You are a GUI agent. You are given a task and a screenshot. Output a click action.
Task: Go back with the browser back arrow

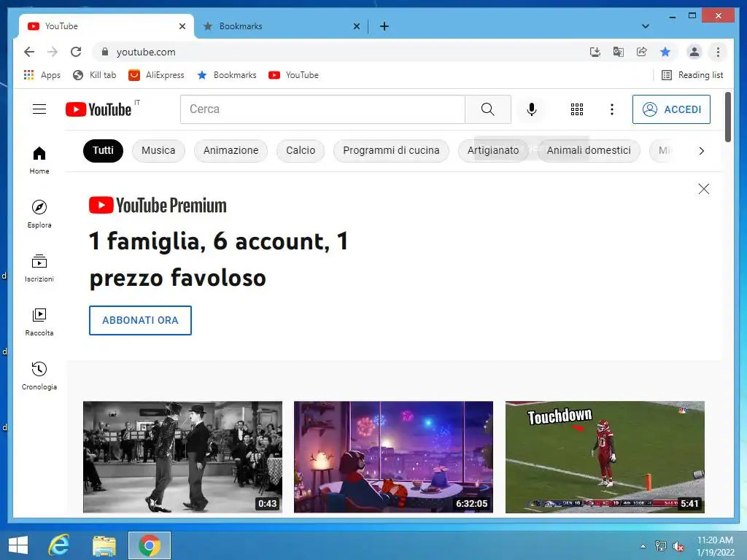[29, 52]
